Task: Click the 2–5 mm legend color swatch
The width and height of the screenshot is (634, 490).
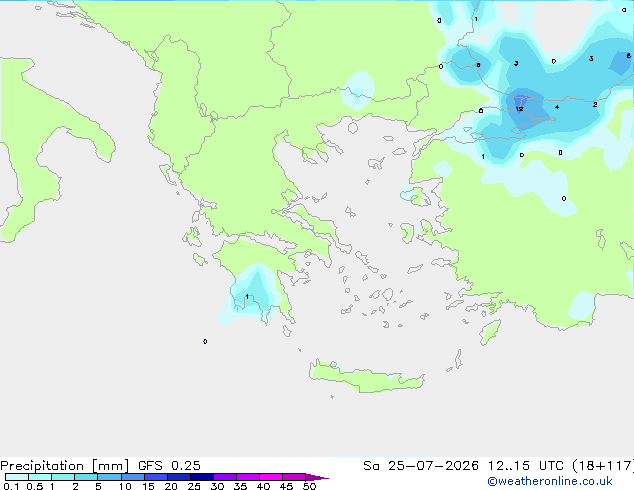Action: click(x=86, y=477)
